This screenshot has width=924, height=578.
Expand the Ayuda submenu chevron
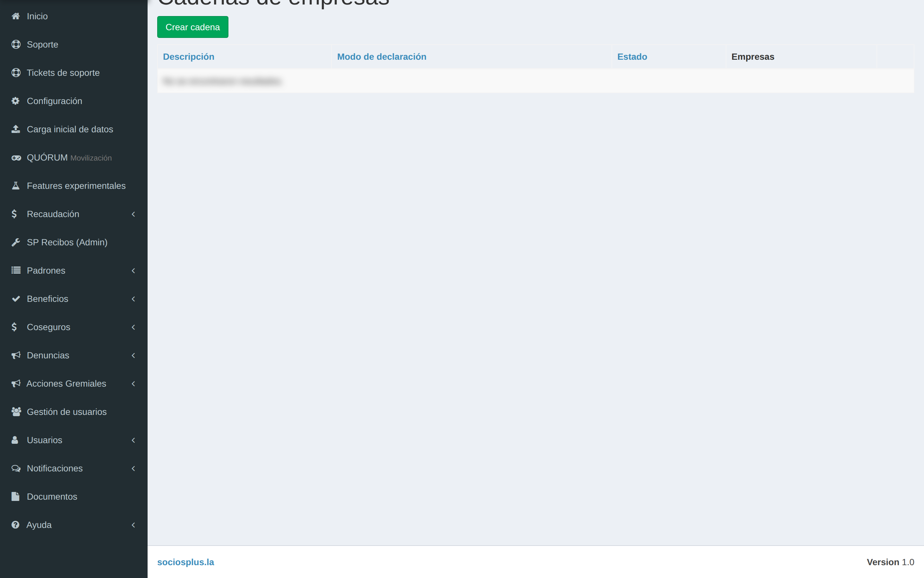click(x=133, y=525)
